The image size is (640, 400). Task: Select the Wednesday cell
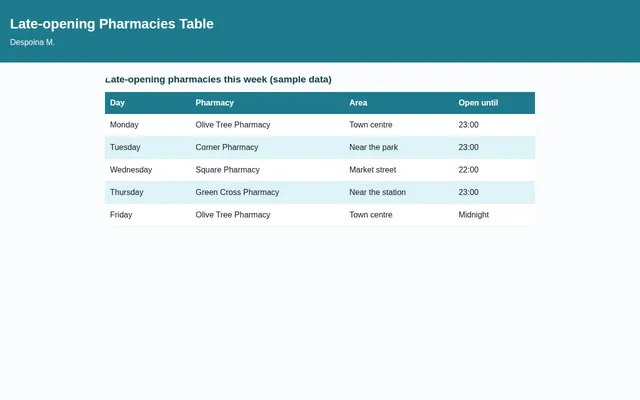[x=148, y=170]
